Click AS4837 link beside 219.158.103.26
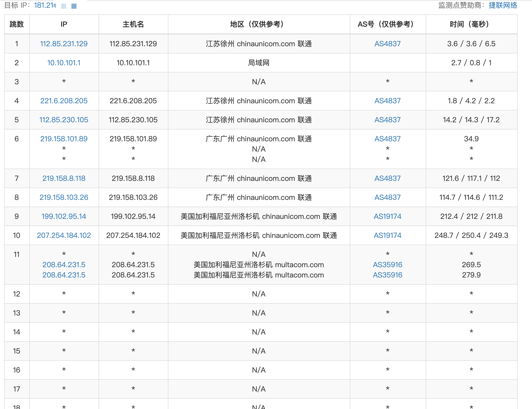The width and height of the screenshot is (532, 409). point(387,197)
